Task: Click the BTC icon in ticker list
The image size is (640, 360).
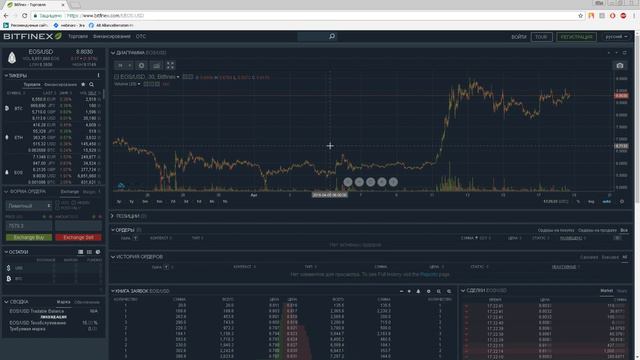Action: click(x=7, y=108)
